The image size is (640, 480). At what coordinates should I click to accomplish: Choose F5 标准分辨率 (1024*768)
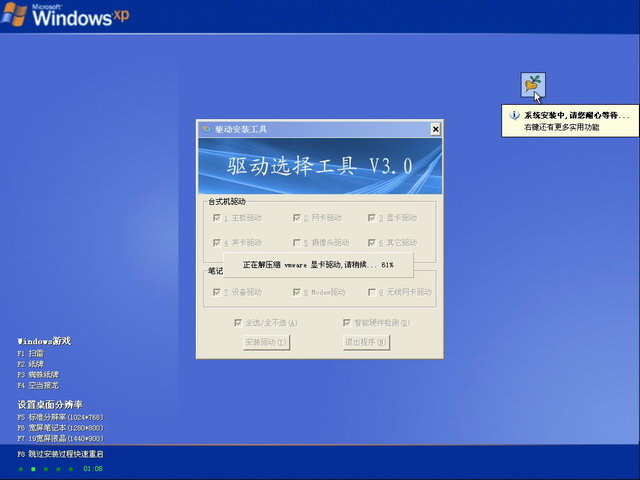[x=60, y=417]
